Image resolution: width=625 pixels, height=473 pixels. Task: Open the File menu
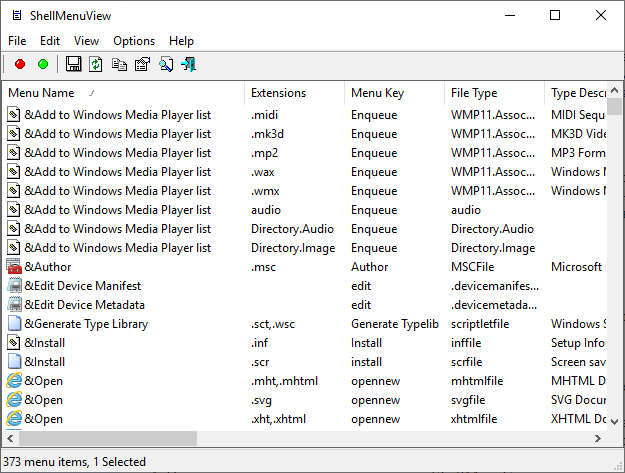17,41
